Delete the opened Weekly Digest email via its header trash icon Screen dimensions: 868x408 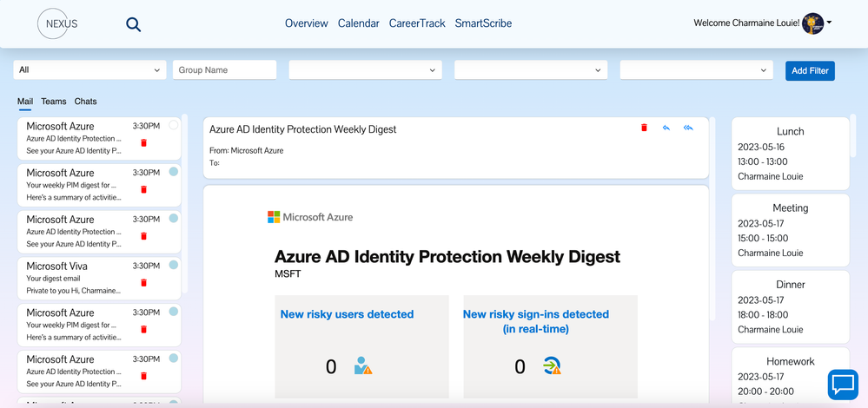(x=644, y=128)
